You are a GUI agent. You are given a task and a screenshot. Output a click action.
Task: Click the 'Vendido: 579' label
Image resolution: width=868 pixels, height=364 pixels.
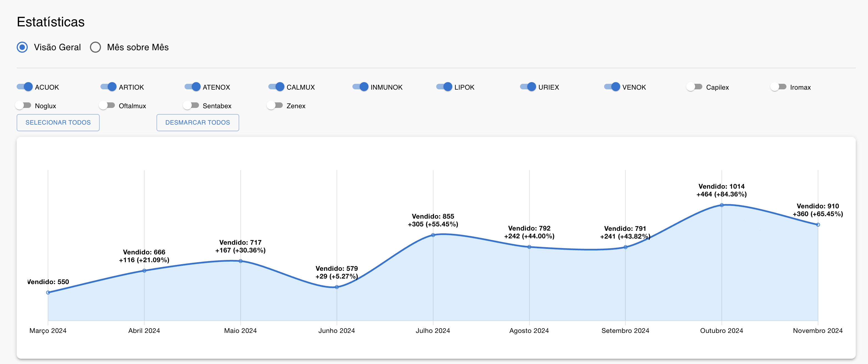pos(337,269)
